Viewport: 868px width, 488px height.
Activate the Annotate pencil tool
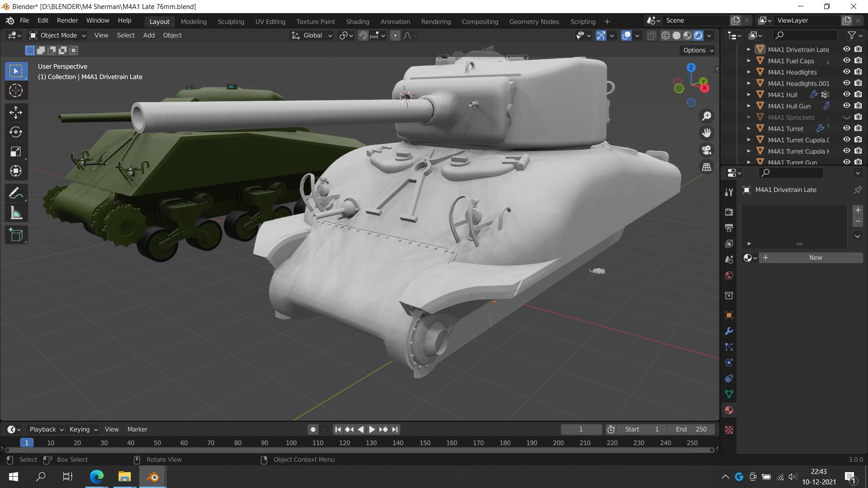click(x=16, y=193)
